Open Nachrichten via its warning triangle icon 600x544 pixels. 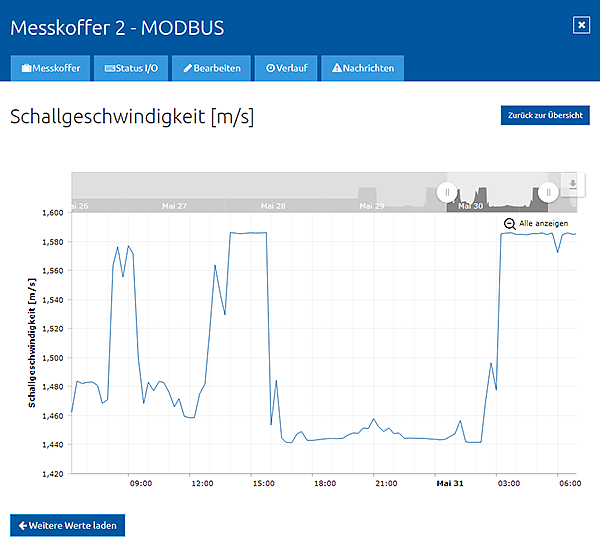(x=337, y=69)
